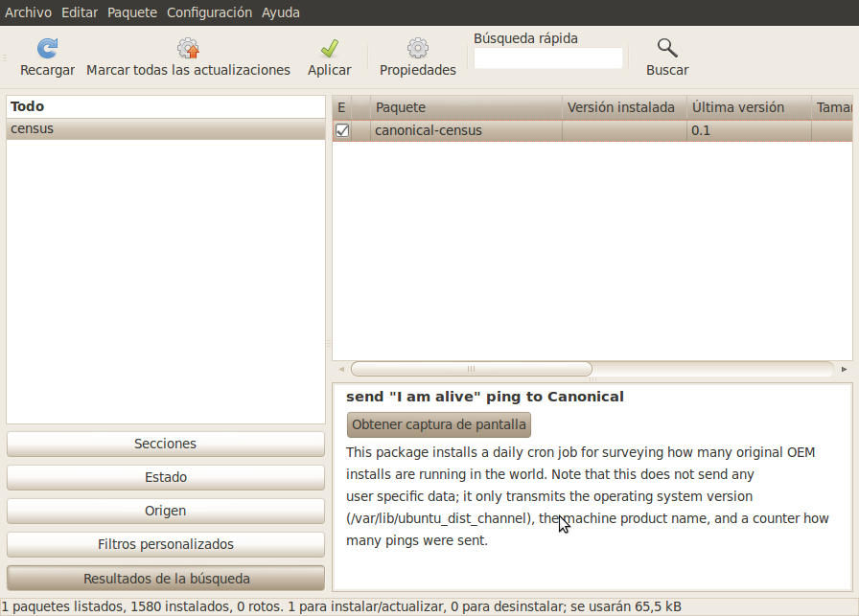Screen dimensions: 859x616
Task: Click the scrollbar left arrow
Action: tap(341, 369)
